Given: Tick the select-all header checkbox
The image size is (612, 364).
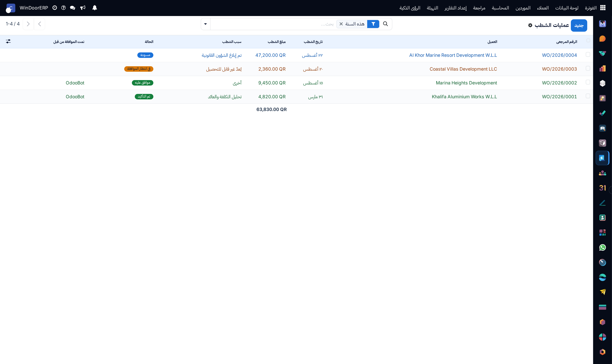Looking at the screenshot, I should tap(588, 40).
